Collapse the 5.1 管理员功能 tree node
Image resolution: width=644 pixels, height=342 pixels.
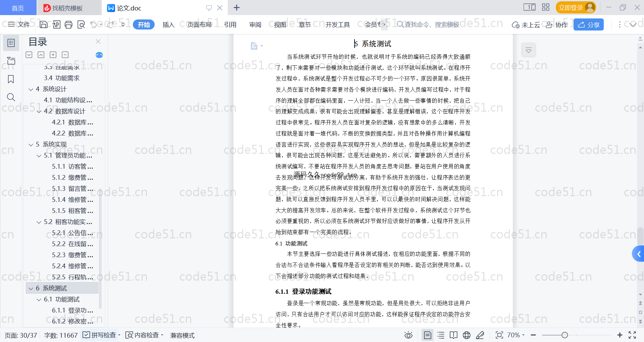pos(39,156)
